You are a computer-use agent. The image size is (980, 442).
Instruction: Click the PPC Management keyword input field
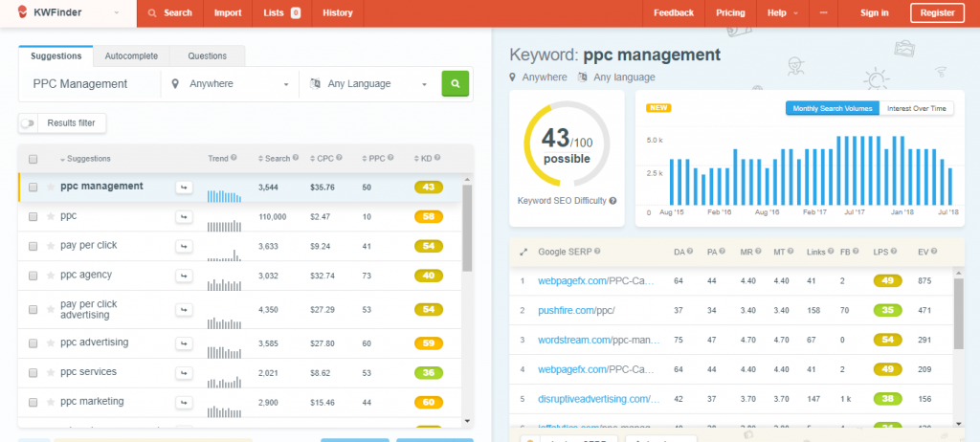pyautogui.click(x=90, y=84)
